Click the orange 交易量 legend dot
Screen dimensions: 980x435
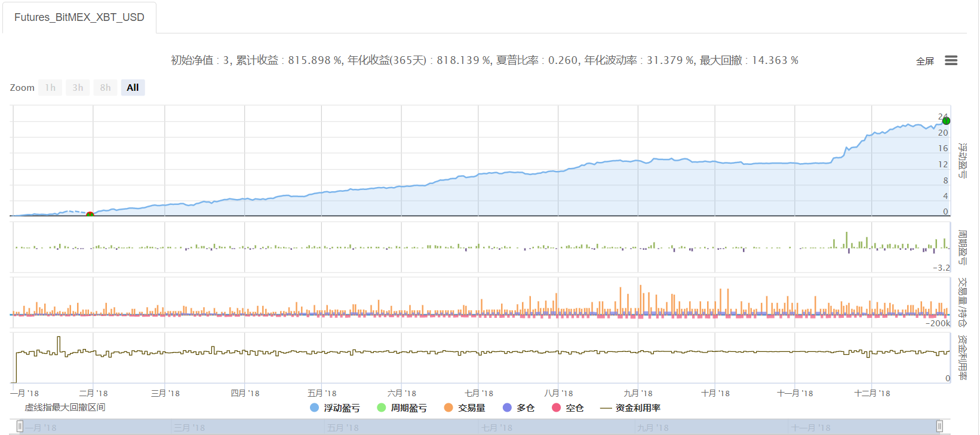[448, 408]
